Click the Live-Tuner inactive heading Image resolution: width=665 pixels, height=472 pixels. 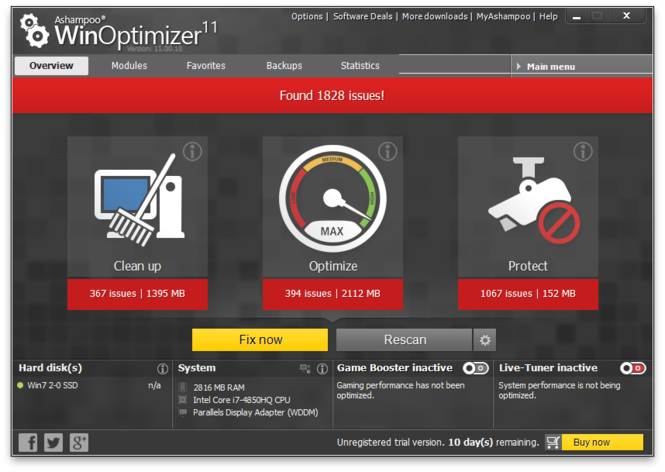coord(548,368)
